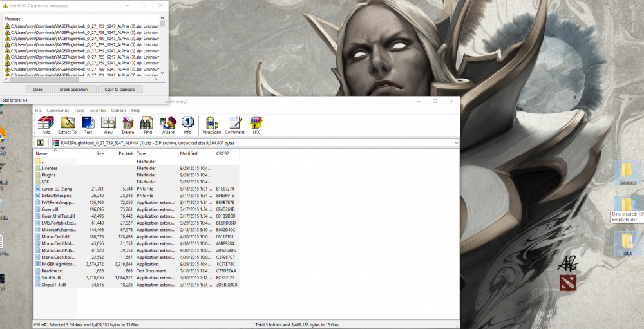
Task: Click the Licenses folder icon on the desktop
Action: pos(627,173)
